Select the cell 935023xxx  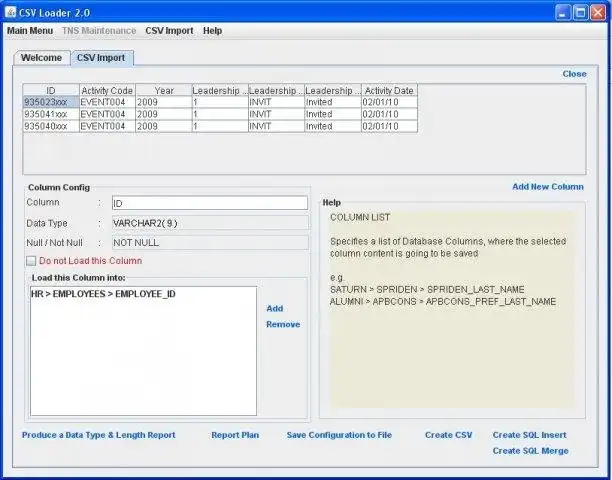coord(51,102)
